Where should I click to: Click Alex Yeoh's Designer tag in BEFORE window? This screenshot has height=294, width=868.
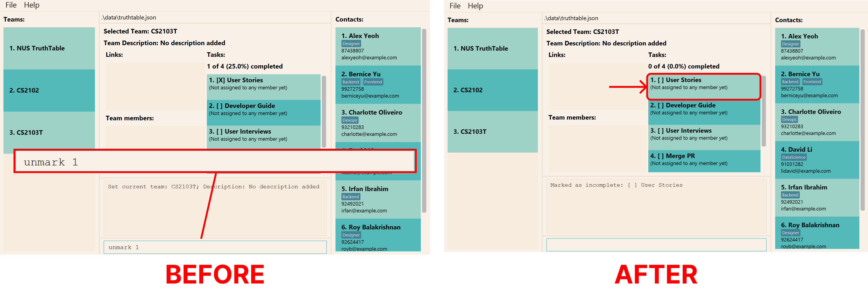pos(351,44)
